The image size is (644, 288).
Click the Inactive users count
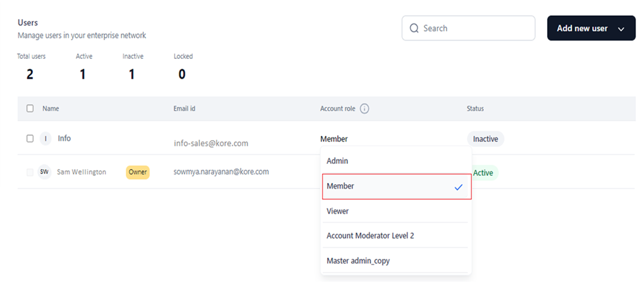[132, 74]
